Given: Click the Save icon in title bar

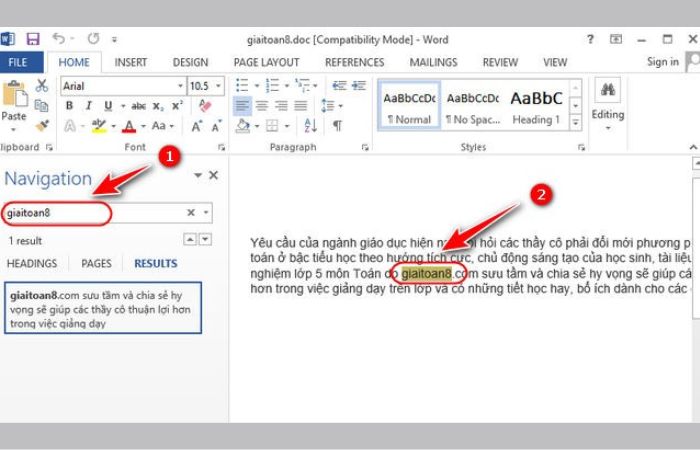Looking at the screenshot, I should (33, 39).
